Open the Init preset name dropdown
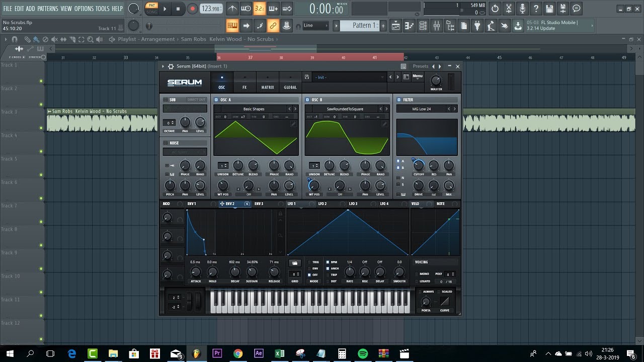 point(349,77)
